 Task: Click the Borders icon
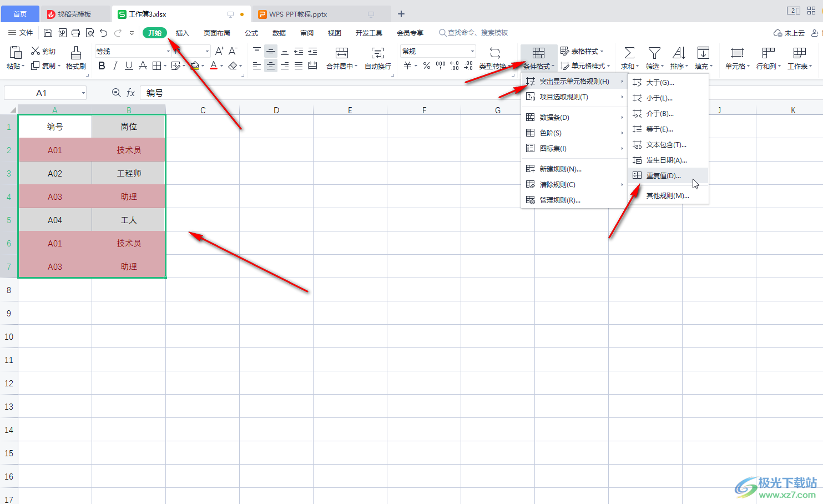(156, 66)
